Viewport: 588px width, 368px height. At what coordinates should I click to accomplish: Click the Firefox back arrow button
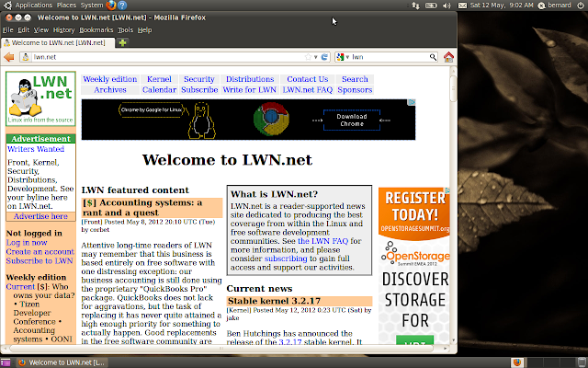9,57
